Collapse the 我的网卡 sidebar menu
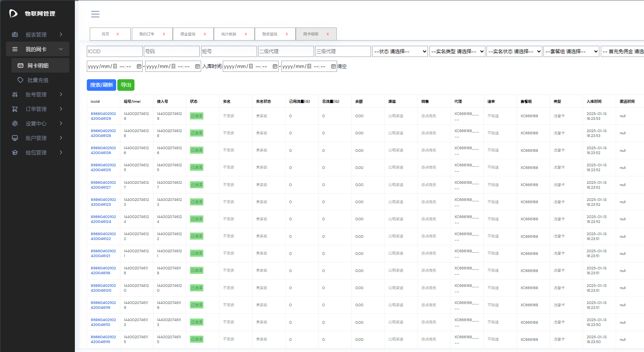 point(61,49)
